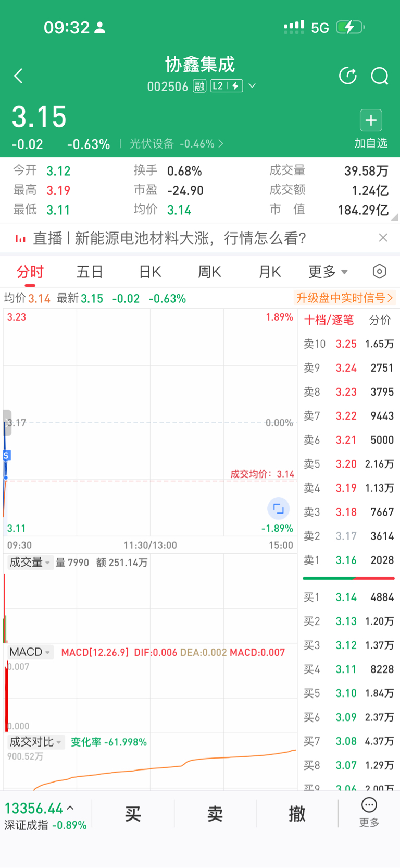
Task: Tap 卖10 row at 3.25
Action: pos(348,344)
